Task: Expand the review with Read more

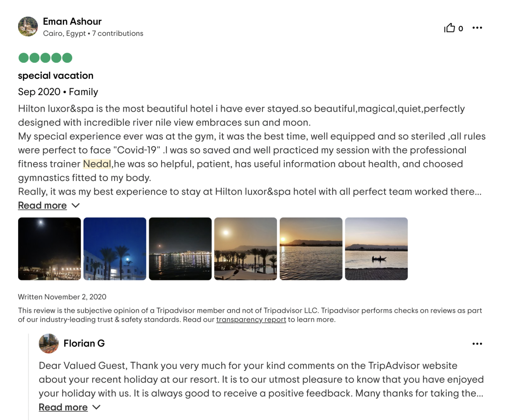Action: [x=42, y=205]
